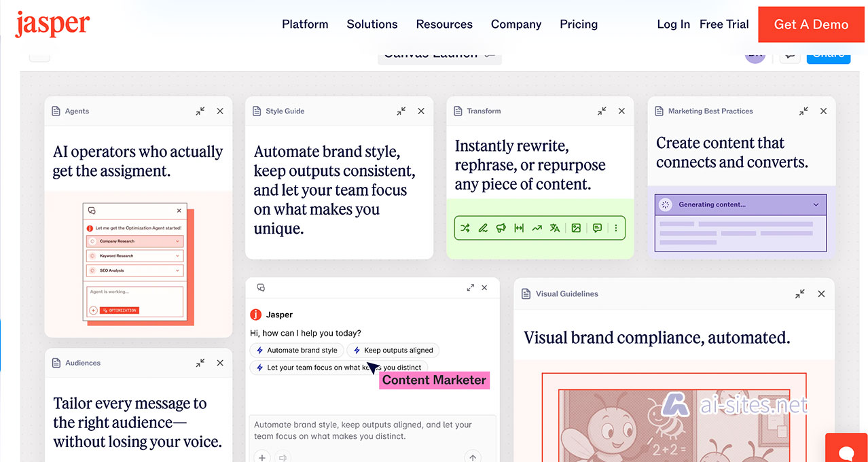The height and width of the screenshot is (462, 868).
Task: Click the image icon in Transform toolbar
Action: pyautogui.click(x=576, y=228)
